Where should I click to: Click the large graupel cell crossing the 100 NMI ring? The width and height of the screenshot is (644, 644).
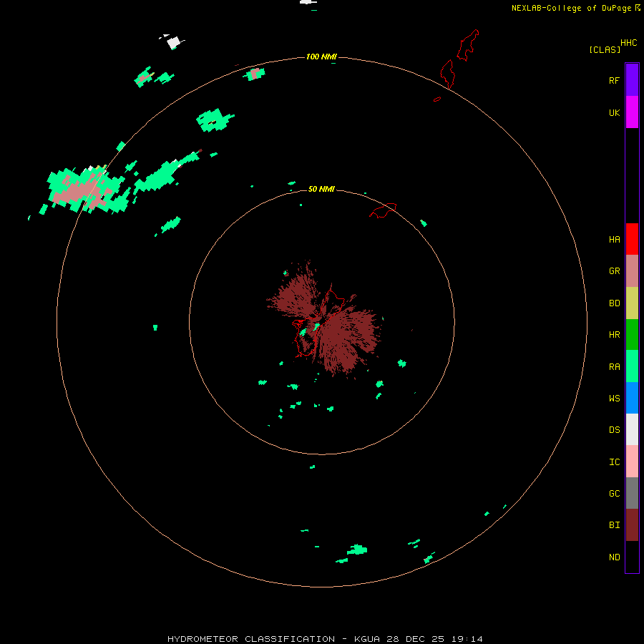pos(84,190)
